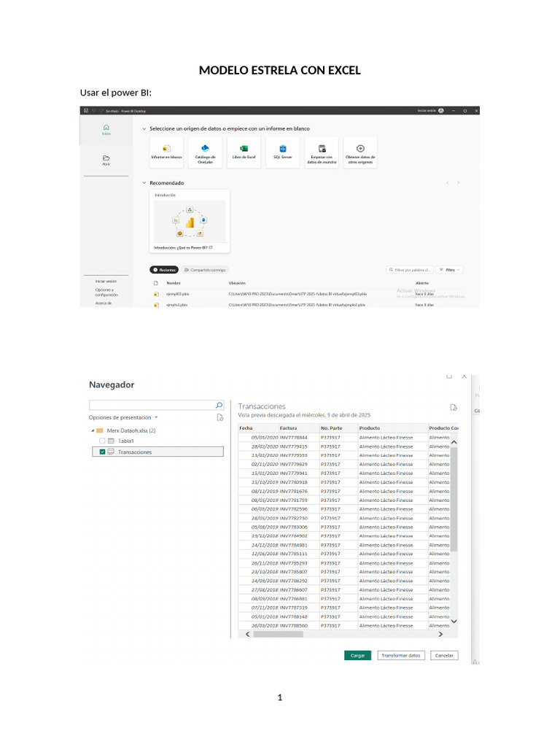Switch to the Compartido conmigo tab
560x747 pixels.
pos(205,270)
